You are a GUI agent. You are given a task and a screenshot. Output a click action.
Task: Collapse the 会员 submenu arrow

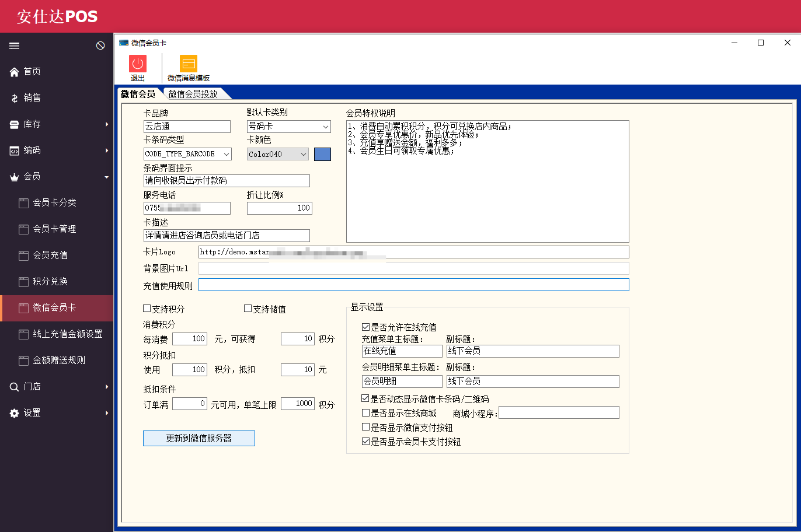(x=107, y=177)
